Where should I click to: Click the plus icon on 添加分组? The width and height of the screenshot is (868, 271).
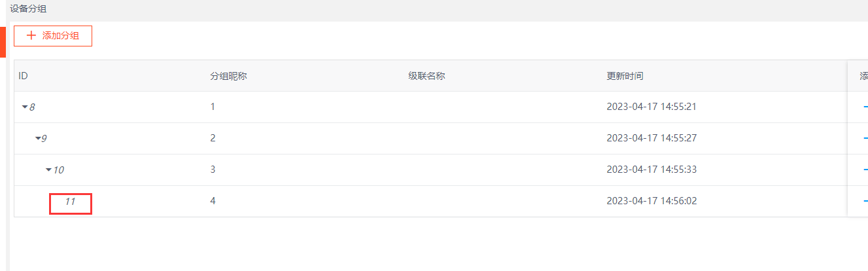31,36
